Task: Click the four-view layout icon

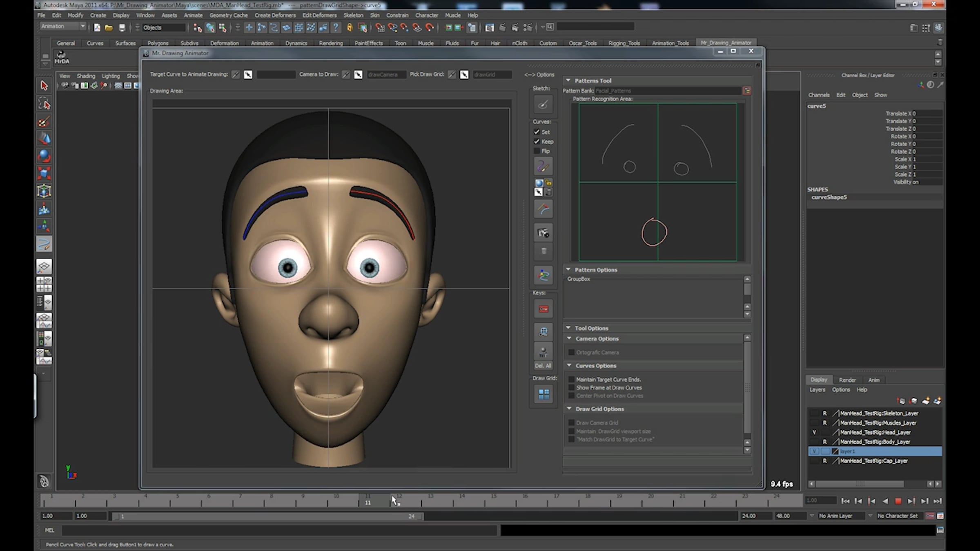Action: (44, 284)
